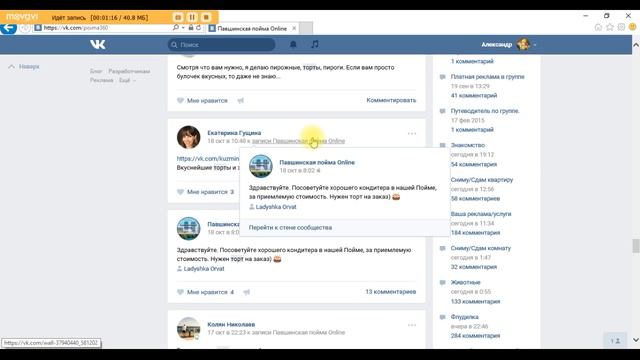Open Платная реклама в группе discussion

point(487,76)
